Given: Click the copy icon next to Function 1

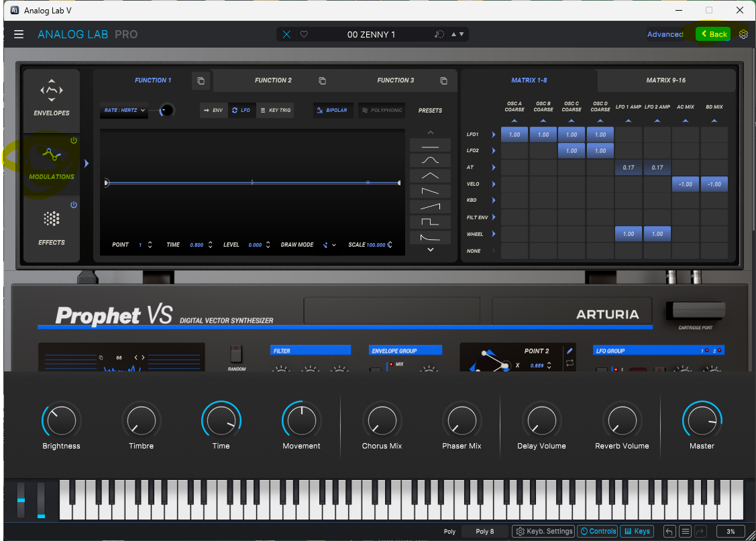Looking at the screenshot, I should pos(201,81).
